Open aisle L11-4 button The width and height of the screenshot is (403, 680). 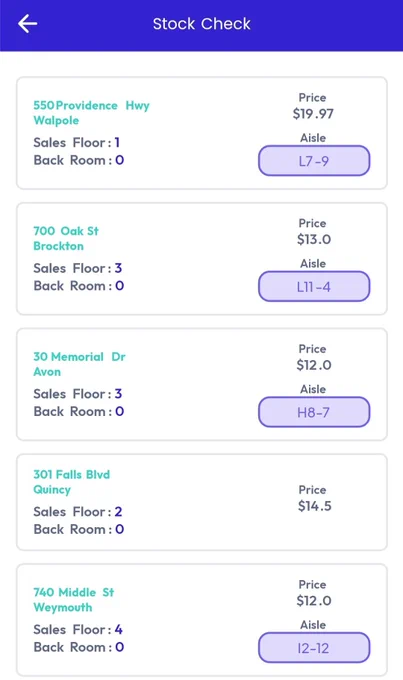314,287
